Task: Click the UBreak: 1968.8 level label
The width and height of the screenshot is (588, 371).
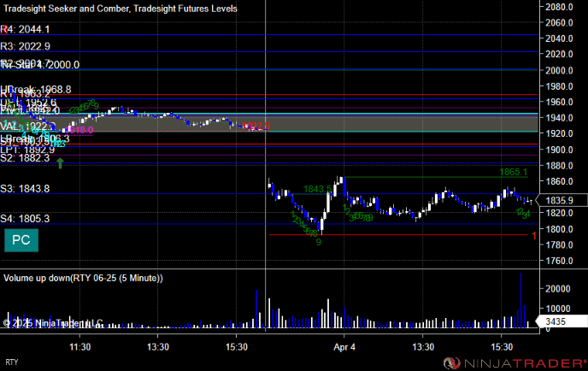Action: [x=36, y=89]
